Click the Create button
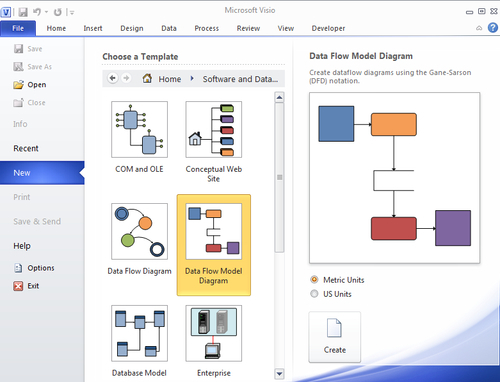 click(x=335, y=337)
